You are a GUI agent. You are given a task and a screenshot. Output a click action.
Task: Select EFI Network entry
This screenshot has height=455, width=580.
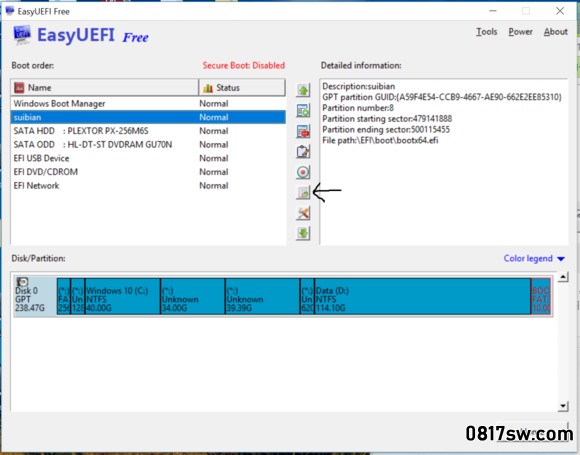click(x=148, y=186)
